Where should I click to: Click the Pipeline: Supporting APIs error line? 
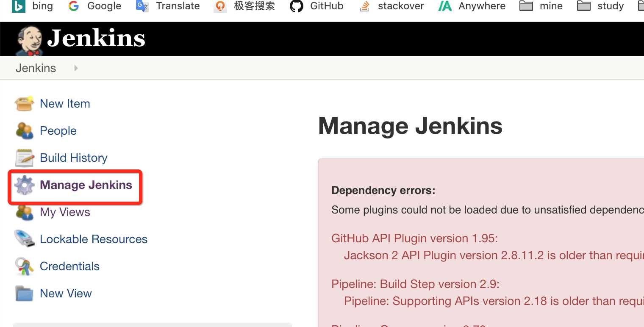pos(494,301)
